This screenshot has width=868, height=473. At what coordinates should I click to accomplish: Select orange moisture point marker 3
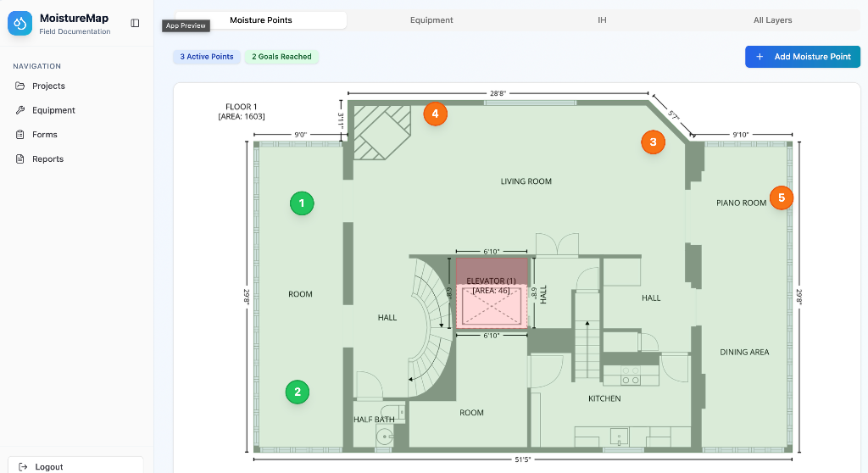(654, 142)
